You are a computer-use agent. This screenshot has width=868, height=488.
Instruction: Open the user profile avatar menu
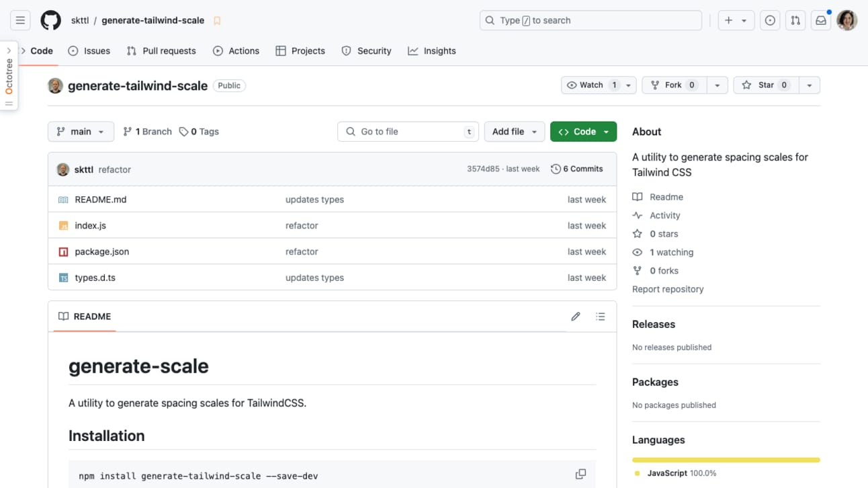click(x=847, y=20)
